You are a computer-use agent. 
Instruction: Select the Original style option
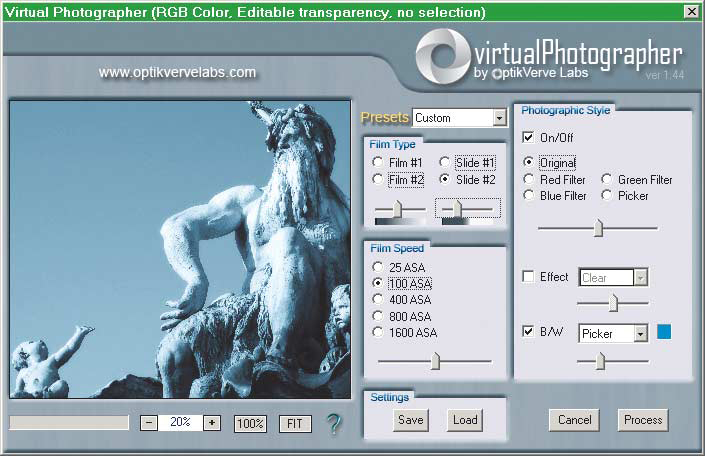(x=549, y=162)
